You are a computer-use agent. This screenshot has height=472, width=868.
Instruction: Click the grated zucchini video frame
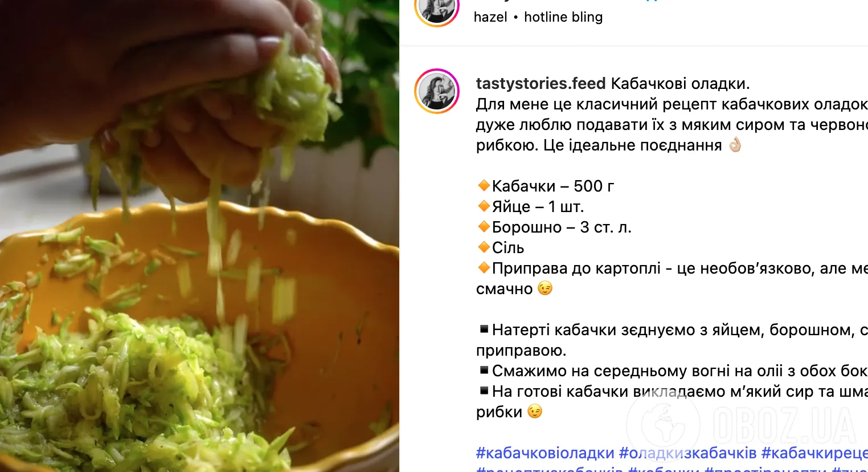[199, 236]
